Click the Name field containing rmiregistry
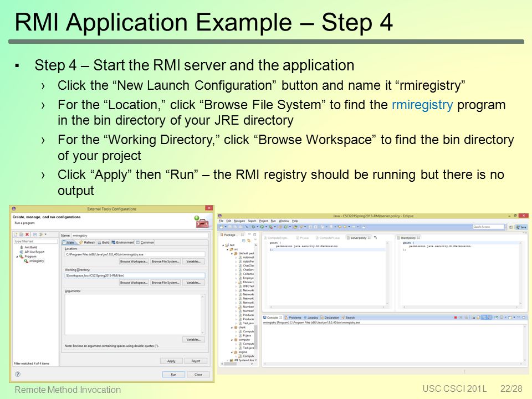 pyautogui.click(x=140, y=235)
